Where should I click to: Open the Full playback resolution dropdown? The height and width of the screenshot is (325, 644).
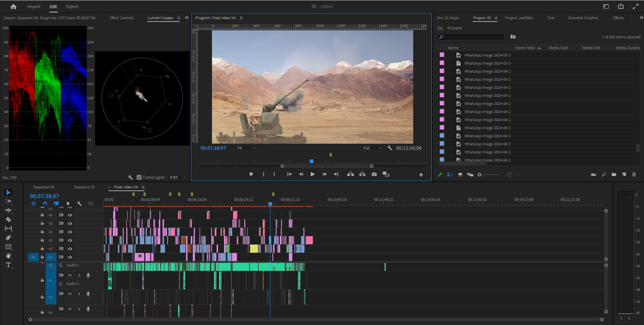372,148
